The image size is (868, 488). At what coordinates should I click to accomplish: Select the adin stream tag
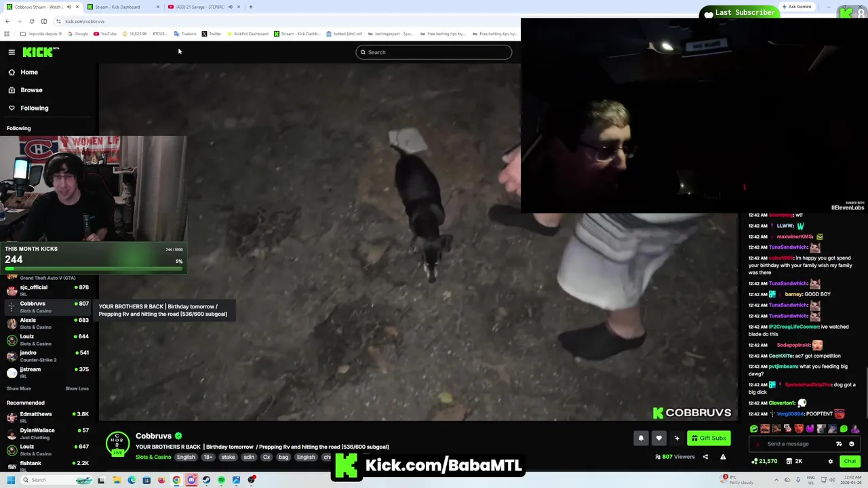click(249, 457)
